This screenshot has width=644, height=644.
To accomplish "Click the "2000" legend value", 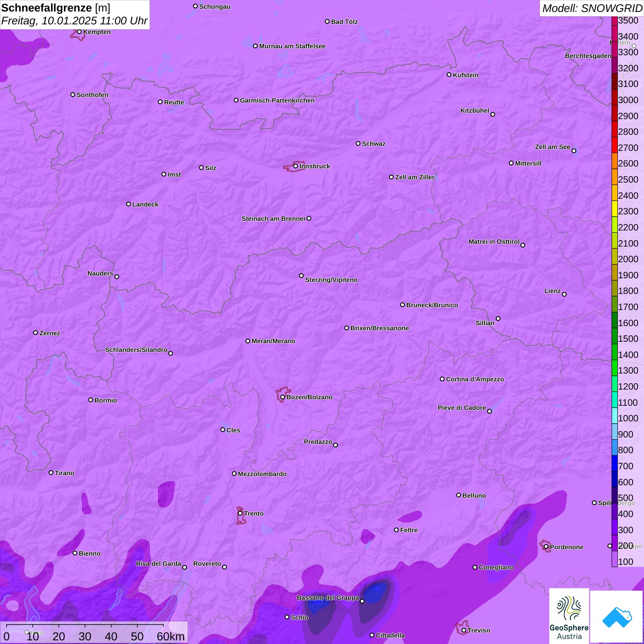I will pos(628,259).
